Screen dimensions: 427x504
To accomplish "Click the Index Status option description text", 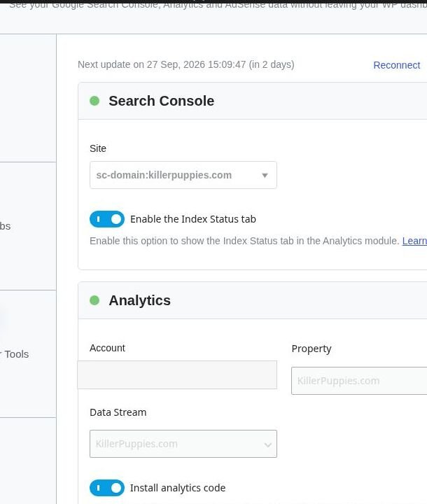I will [x=244, y=241].
